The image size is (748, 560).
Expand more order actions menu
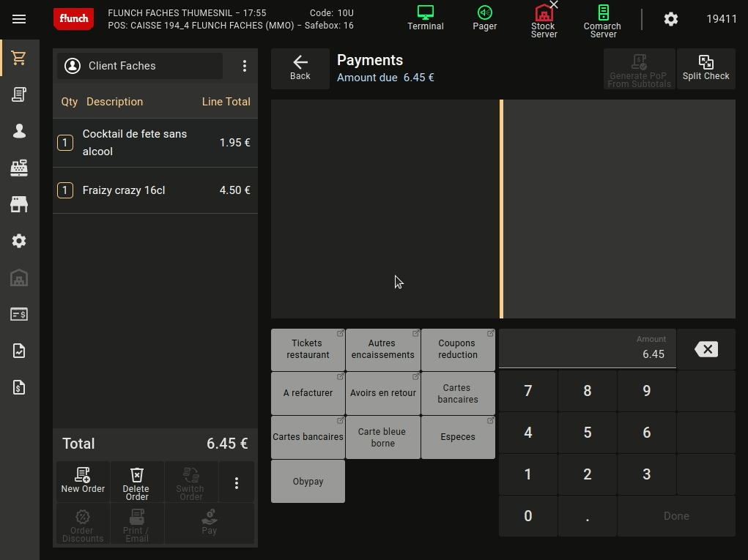coord(236,483)
